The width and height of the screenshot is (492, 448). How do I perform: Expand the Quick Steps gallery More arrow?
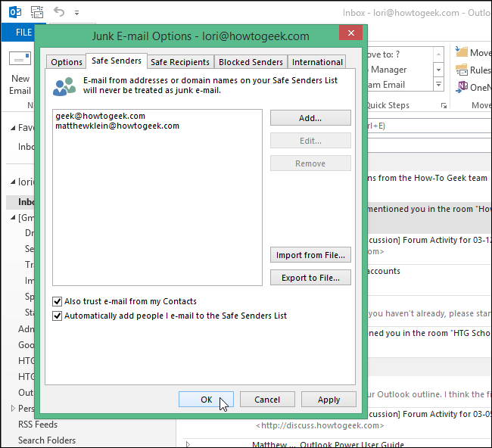coord(439,85)
